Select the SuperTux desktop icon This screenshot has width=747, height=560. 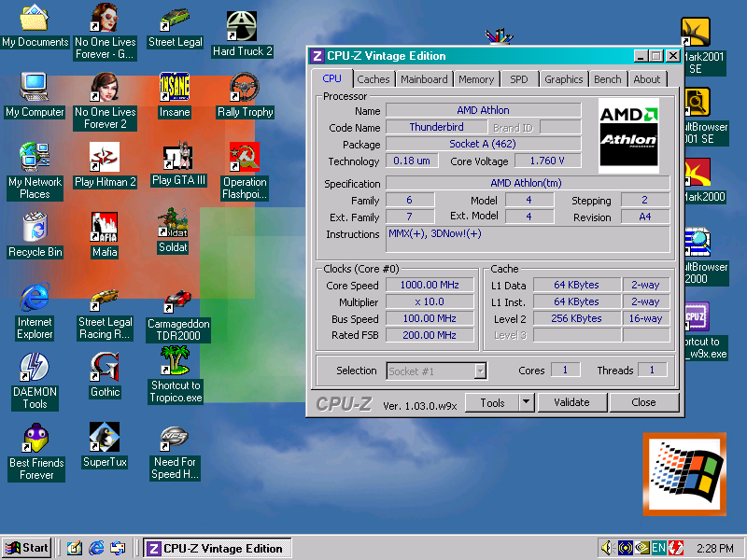point(105,437)
